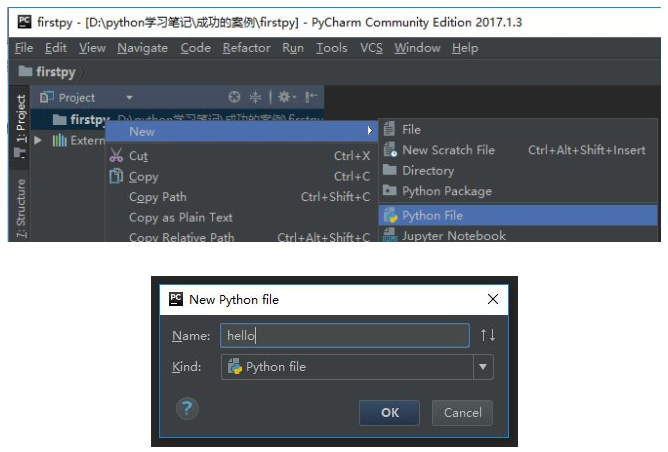Open the Python file Kind combo box
Screen dimensions: 668x452
[x=357, y=367]
